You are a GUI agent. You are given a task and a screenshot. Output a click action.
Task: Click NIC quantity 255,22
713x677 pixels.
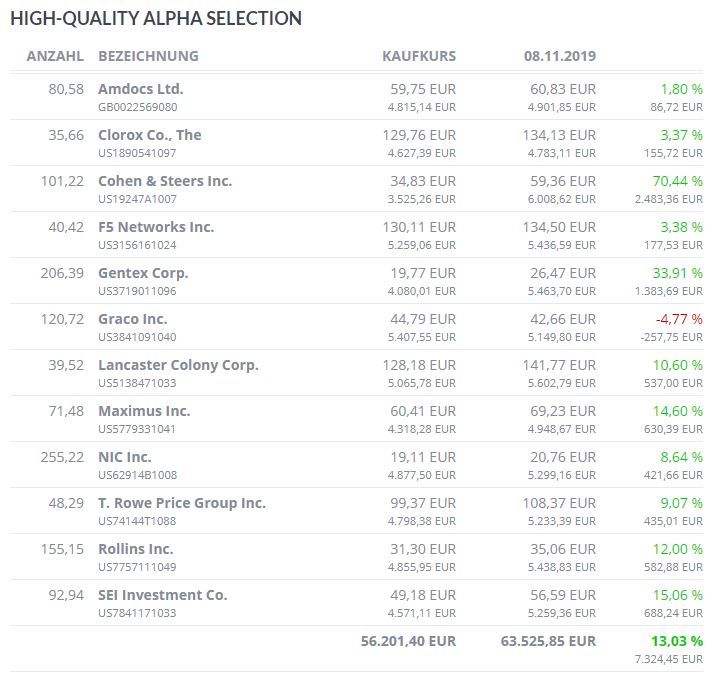click(x=62, y=457)
